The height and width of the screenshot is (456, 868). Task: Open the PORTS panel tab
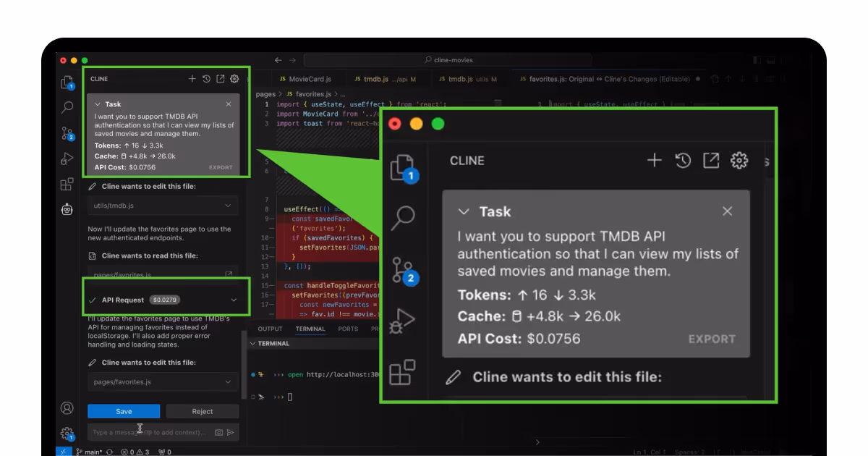click(348, 329)
